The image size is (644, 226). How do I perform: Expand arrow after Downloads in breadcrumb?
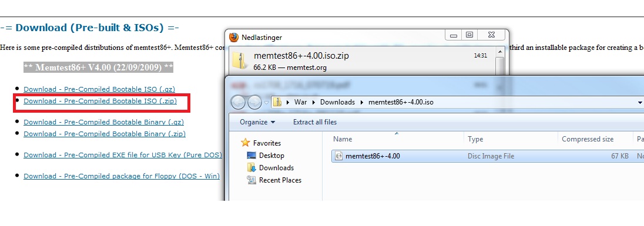click(x=362, y=102)
